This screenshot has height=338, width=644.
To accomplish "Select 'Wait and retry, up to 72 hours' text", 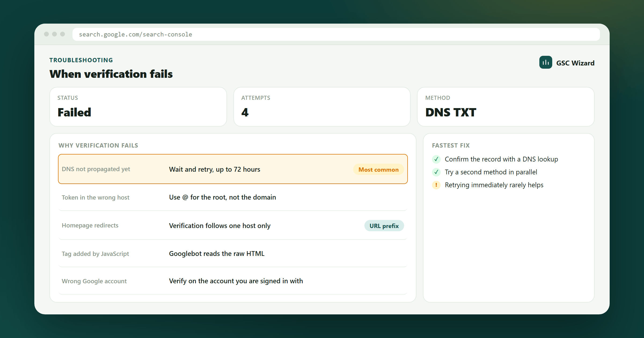I will tap(215, 170).
